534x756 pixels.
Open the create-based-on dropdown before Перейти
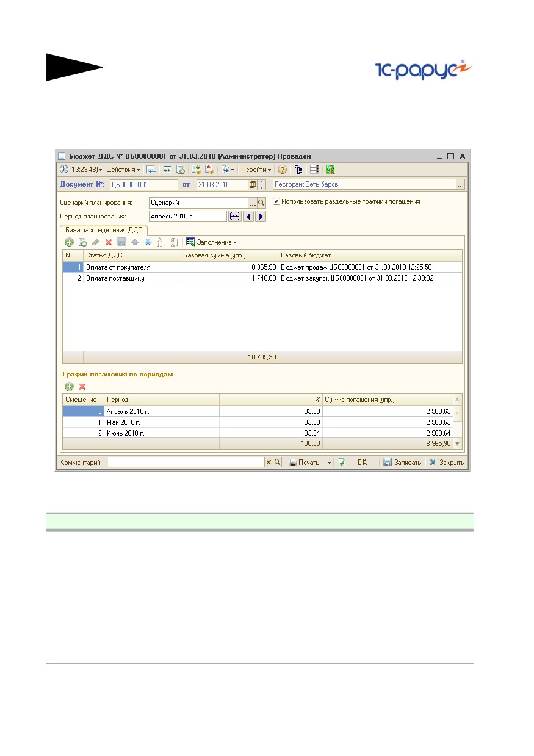pos(228,170)
